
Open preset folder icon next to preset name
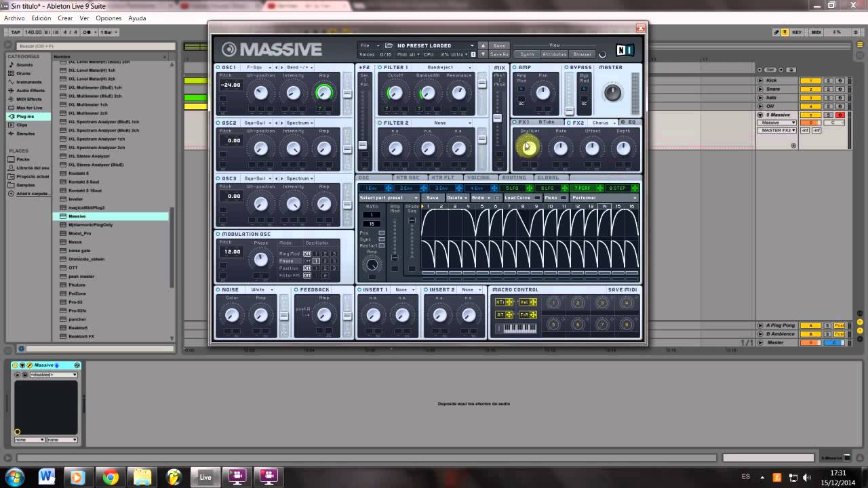click(x=389, y=45)
